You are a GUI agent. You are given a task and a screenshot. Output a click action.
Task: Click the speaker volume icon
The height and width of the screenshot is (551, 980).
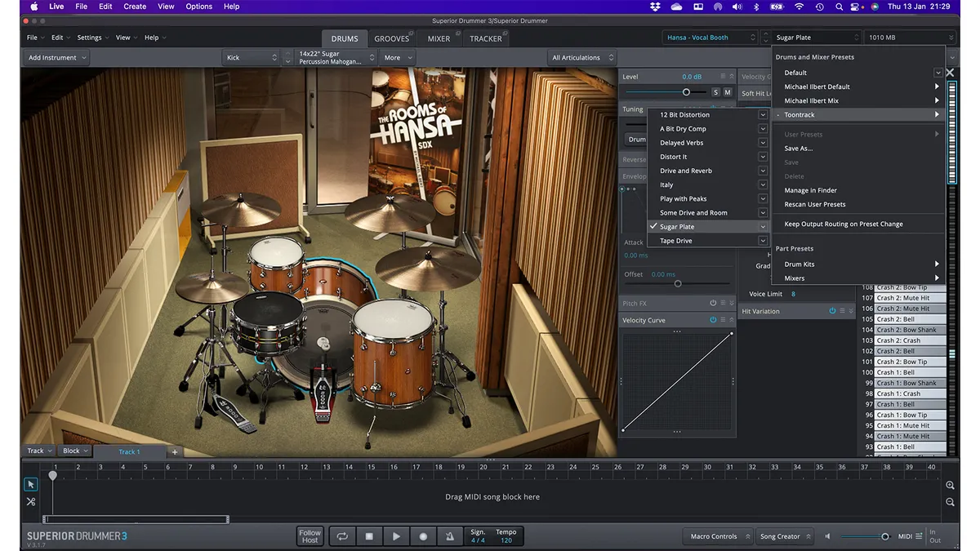827,536
